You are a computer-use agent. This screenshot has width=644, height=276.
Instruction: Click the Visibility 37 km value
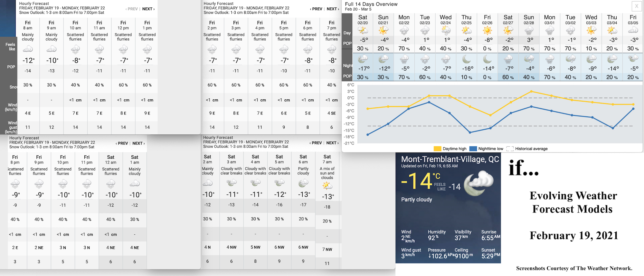coord(461,238)
